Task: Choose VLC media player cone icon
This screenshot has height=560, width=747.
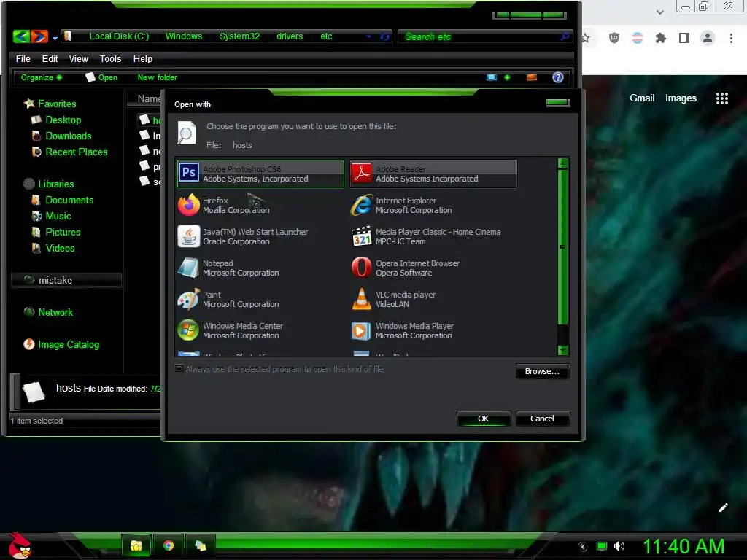Action: click(362, 299)
